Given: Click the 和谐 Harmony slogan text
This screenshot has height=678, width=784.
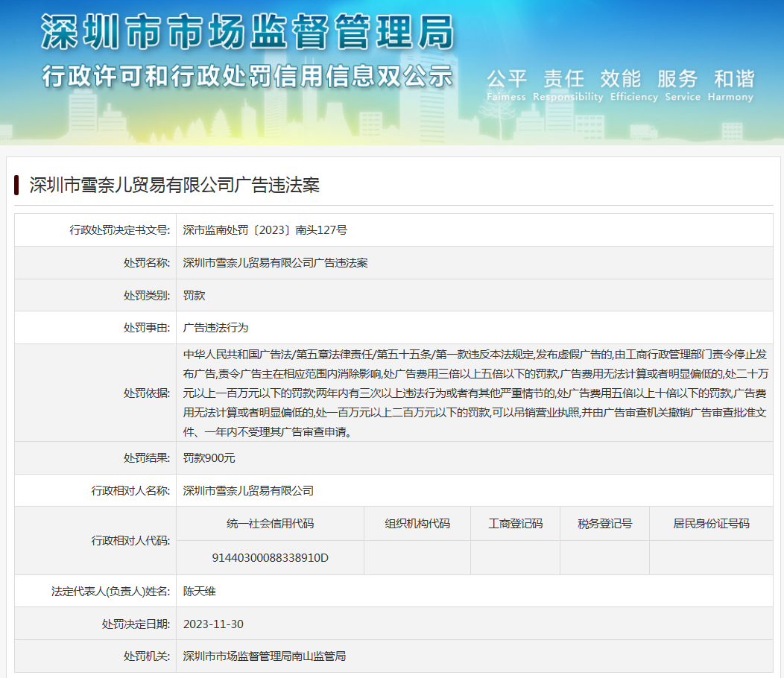Looking at the screenshot, I should (730, 86).
